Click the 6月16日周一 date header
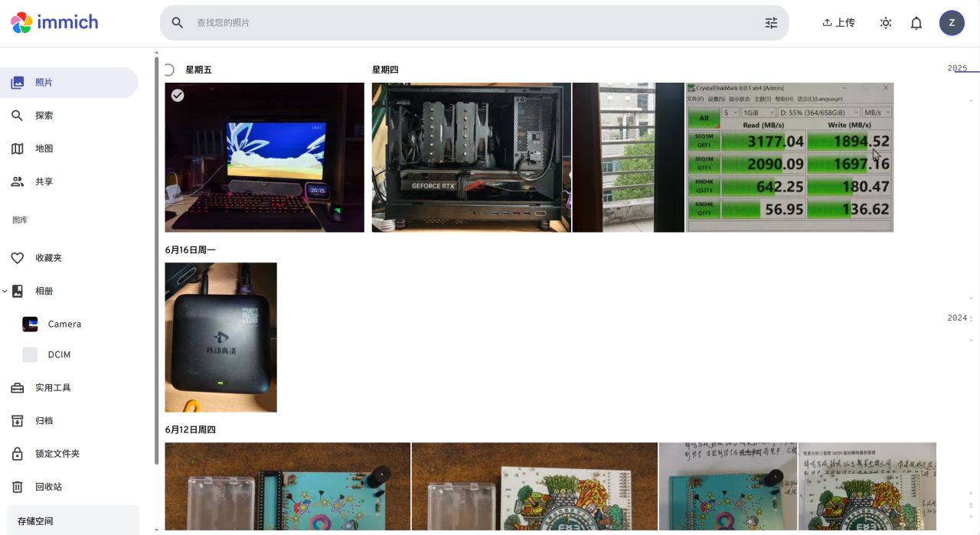 click(x=190, y=250)
